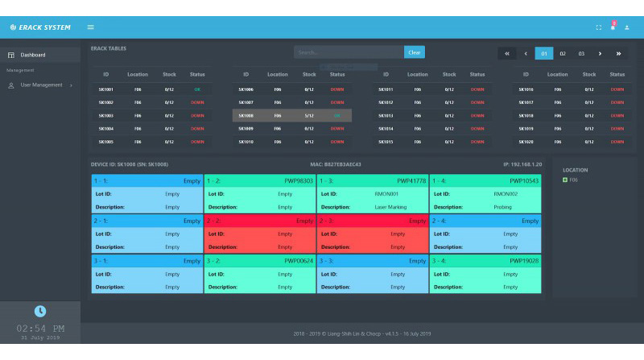Screen dimensions: 644x360
Task: Jump to last page of tables
Action: pos(618,53)
